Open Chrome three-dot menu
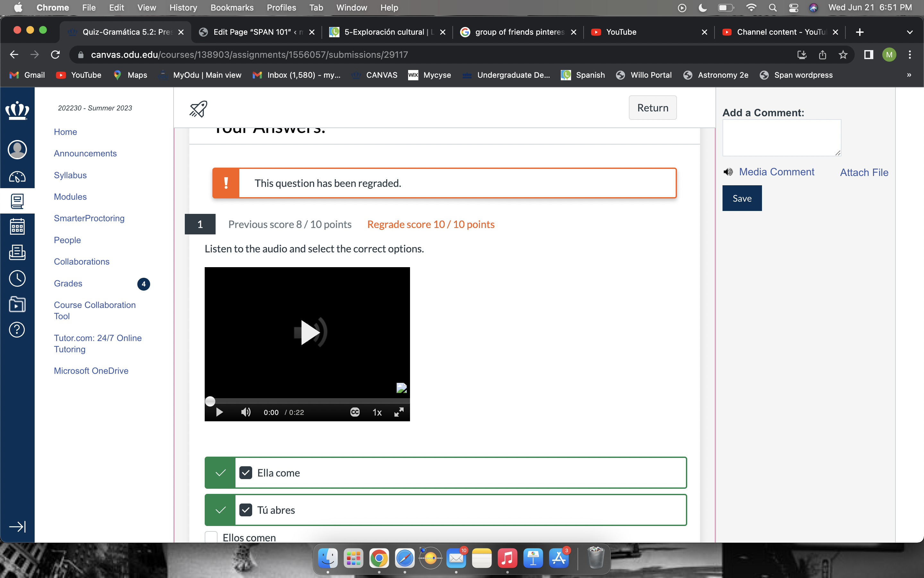The height and width of the screenshot is (578, 924). pyautogui.click(x=910, y=55)
